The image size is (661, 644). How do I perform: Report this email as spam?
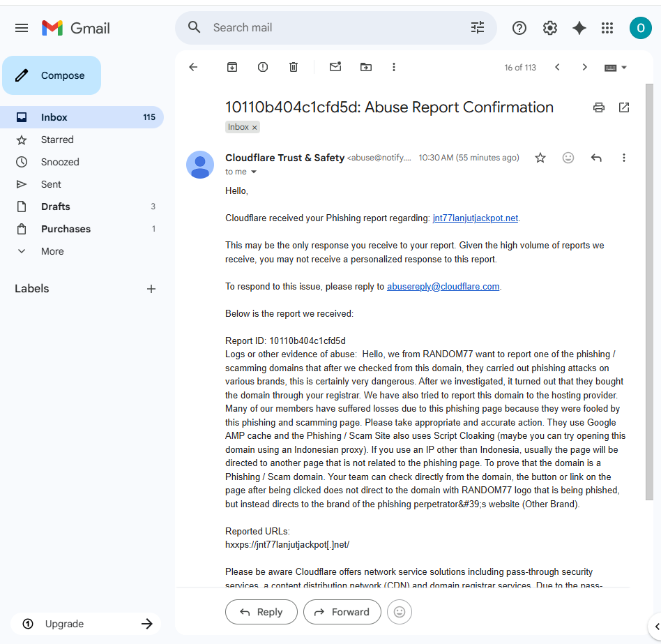tap(263, 67)
